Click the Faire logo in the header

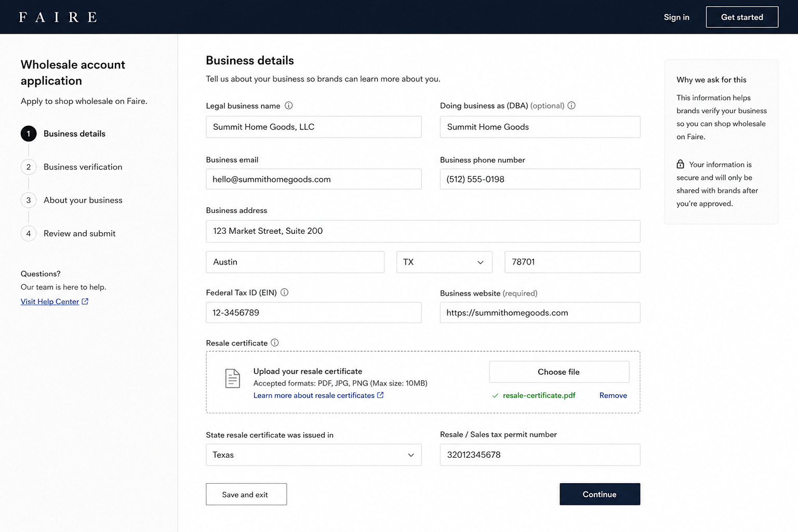click(58, 17)
